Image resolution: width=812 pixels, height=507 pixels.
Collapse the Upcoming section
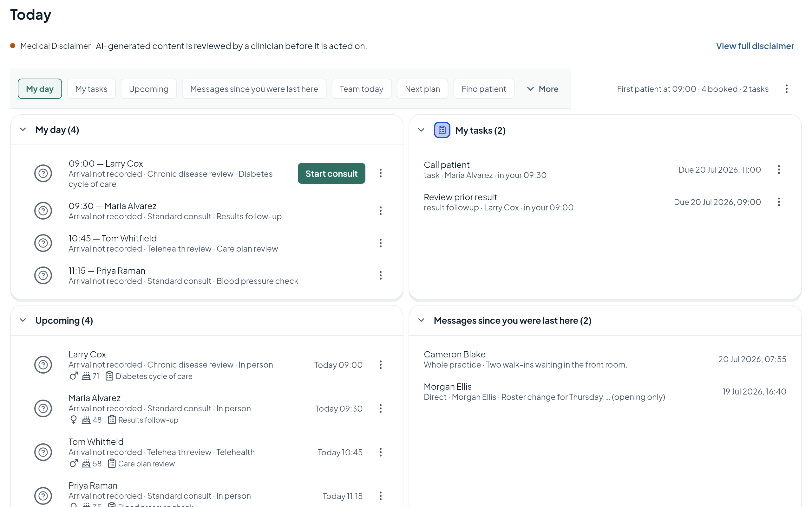click(23, 321)
